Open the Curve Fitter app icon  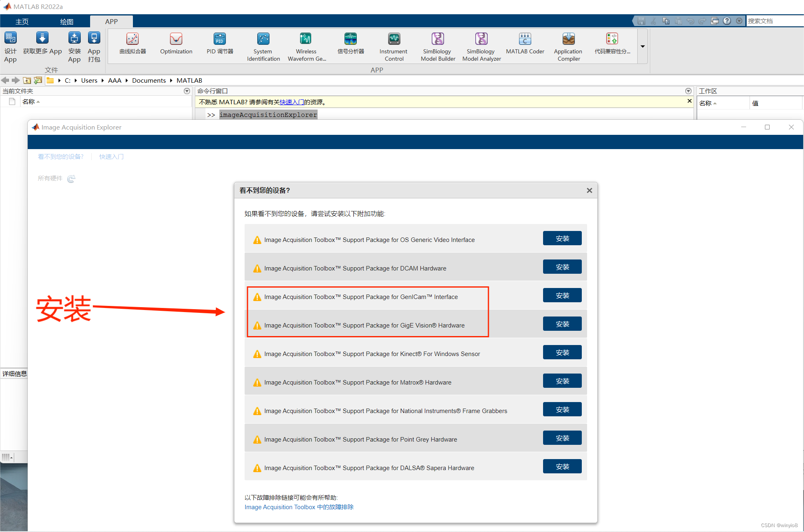click(x=133, y=40)
